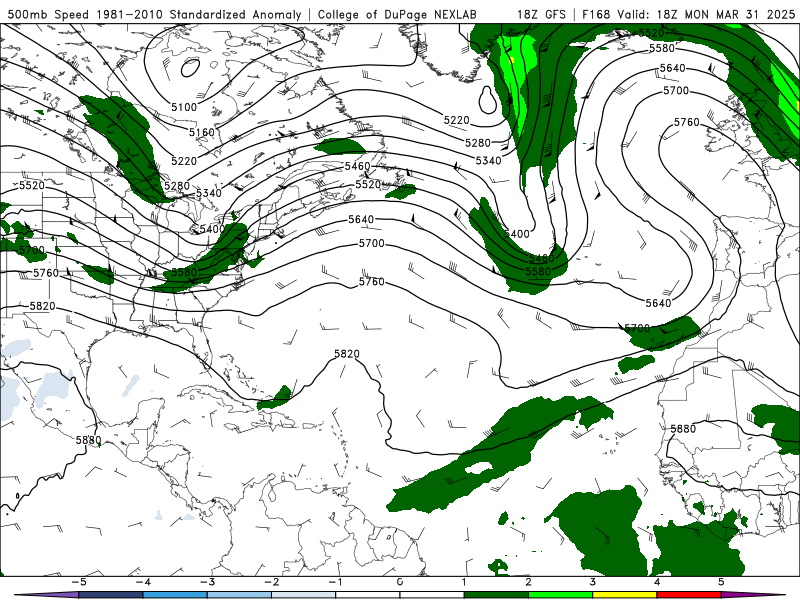Click the 'F168 Valid: 18Z MON MAR 31 2025' text
Image resolution: width=800 pixels, height=600 pixels.
688,14
